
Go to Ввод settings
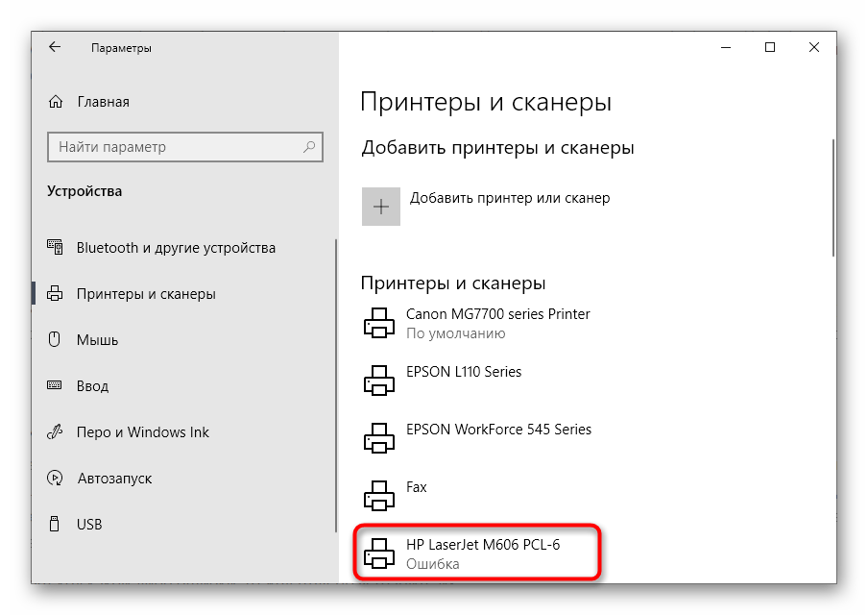coord(92,386)
